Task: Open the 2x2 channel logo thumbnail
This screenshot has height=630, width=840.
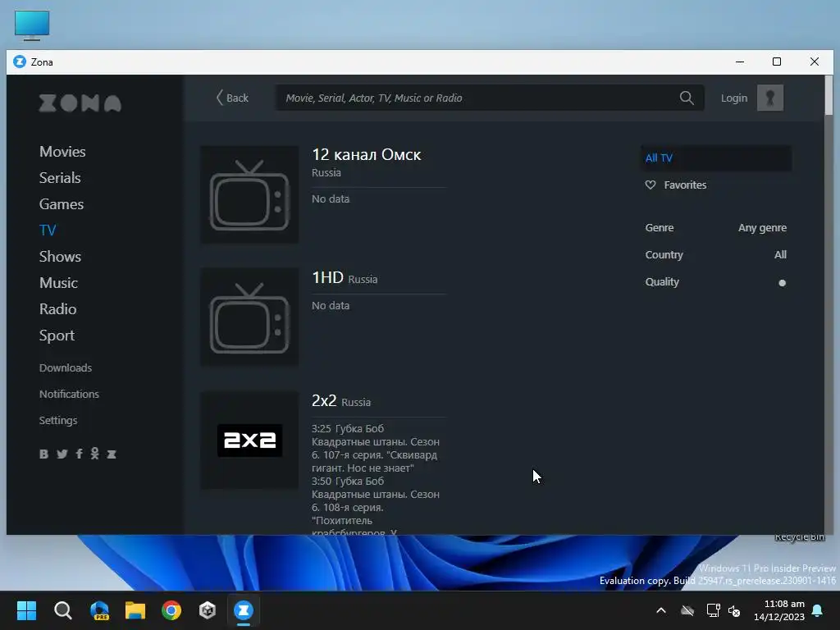Action: 249,441
